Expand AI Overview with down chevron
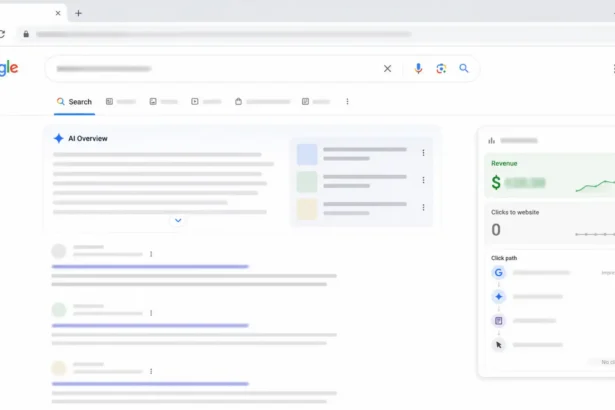This screenshot has height=410, width=615. (x=178, y=220)
